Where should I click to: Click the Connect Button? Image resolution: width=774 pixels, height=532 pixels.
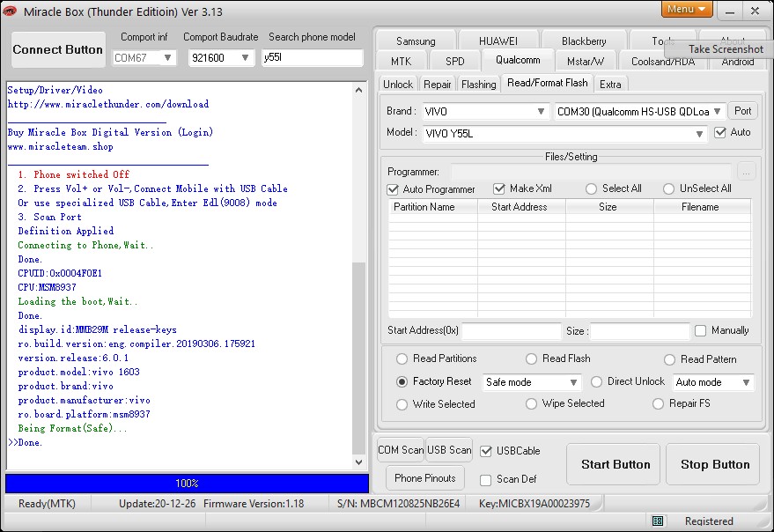point(58,50)
